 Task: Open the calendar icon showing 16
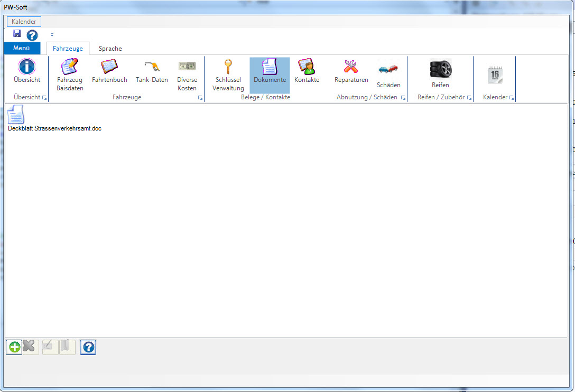point(495,76)
